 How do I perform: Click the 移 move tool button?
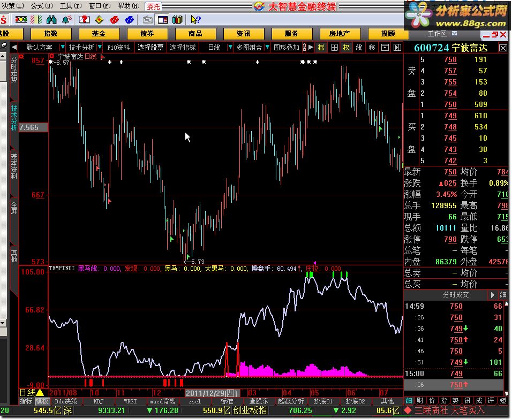(x=372, y=48)
